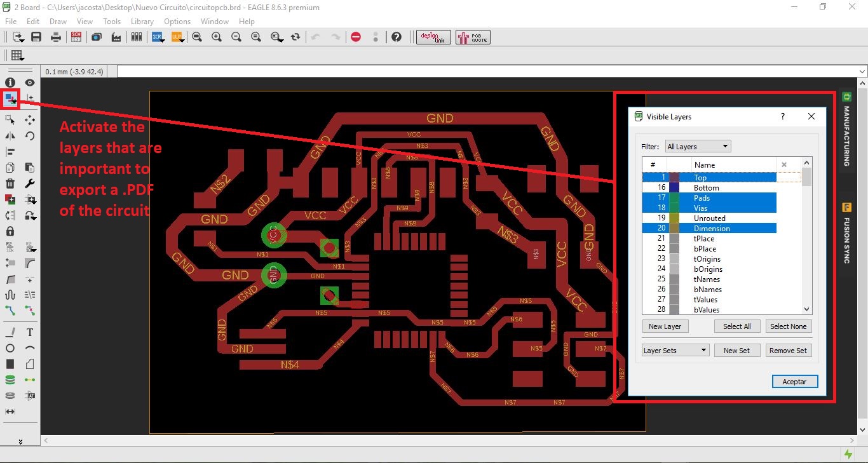Click the Delete trash can tool
Viewport: 868px width, 463px height.
[10, 184]
